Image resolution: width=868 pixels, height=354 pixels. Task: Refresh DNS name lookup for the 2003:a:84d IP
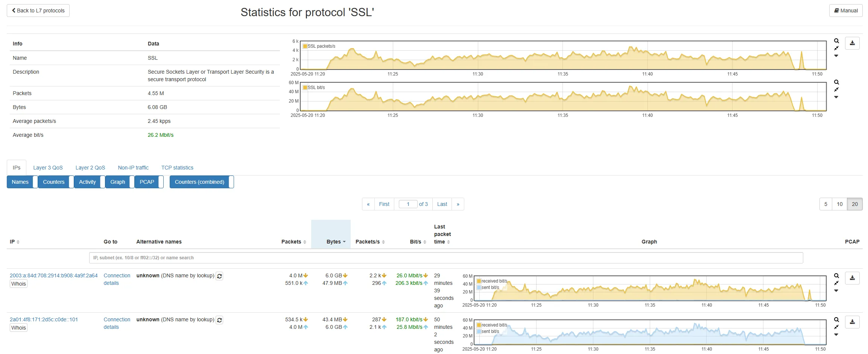pyautogui.click(x=219, y=276)
